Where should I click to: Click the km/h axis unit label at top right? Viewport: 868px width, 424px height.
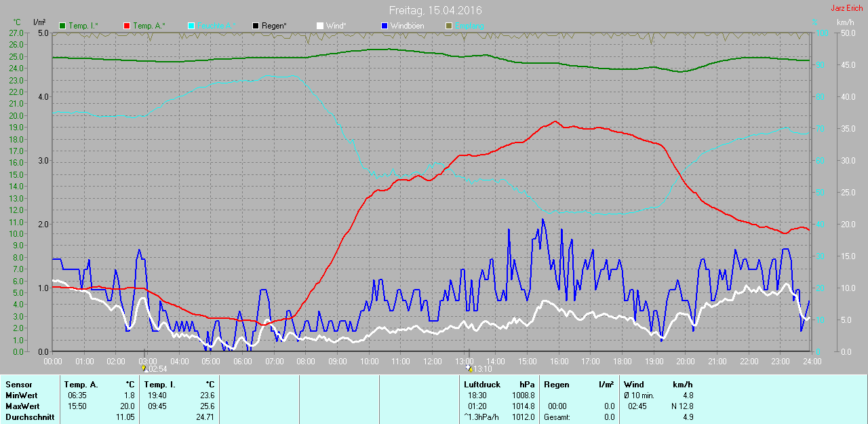(x=845, y=22)
